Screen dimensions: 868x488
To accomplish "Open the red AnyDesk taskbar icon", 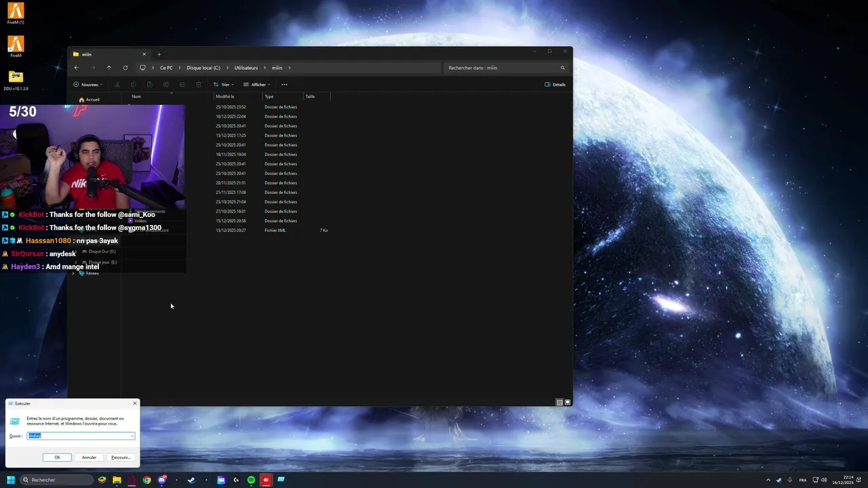I will [266, 480].
